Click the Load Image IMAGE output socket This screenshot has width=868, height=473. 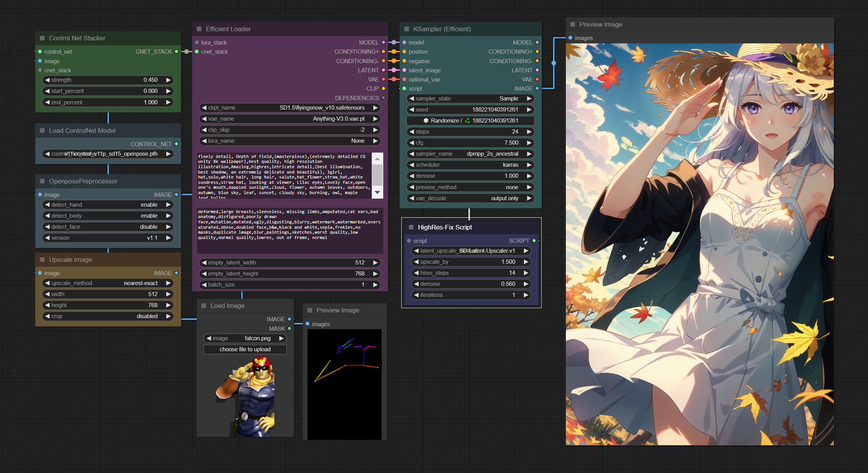tap(290, 319)
